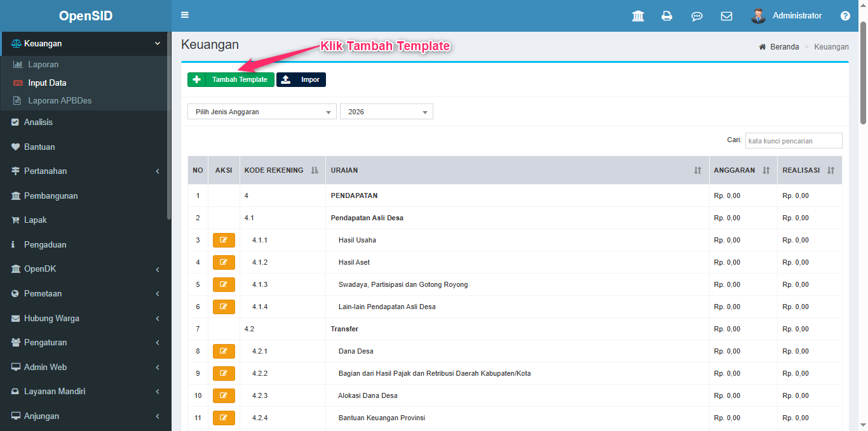Open Pilih Jenis Anggaran dropdown

coord(262,112)
